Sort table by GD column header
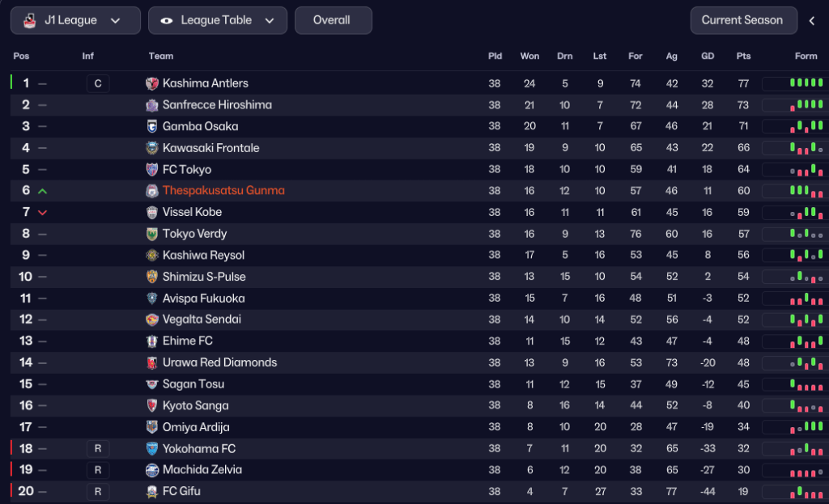The image size is (829, 504). pos(708,56)
